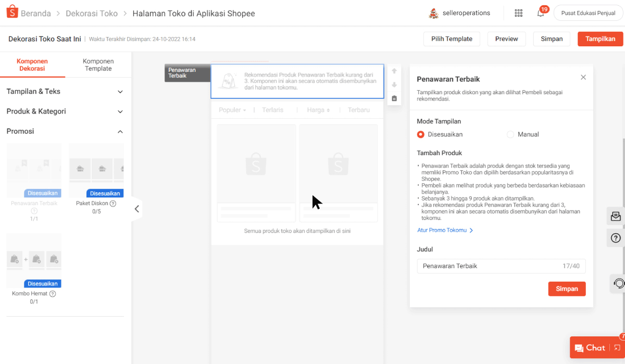
Task: Switch to Komponen Dekorasi tab
Action: pos(32,65)
